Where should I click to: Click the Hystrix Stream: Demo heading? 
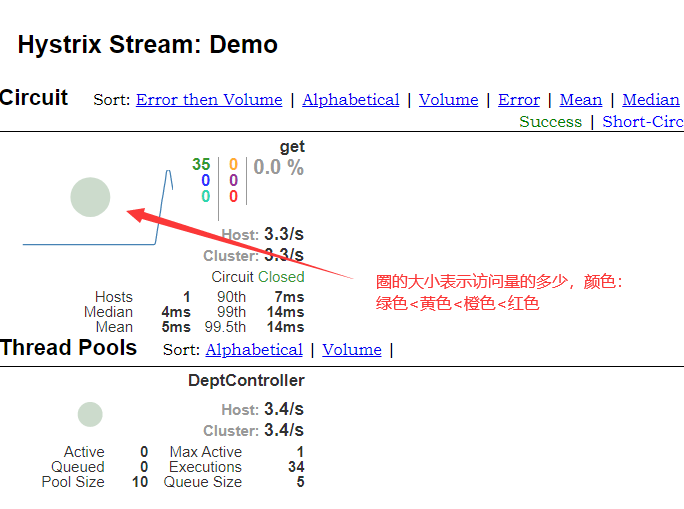tap(147, 44)
